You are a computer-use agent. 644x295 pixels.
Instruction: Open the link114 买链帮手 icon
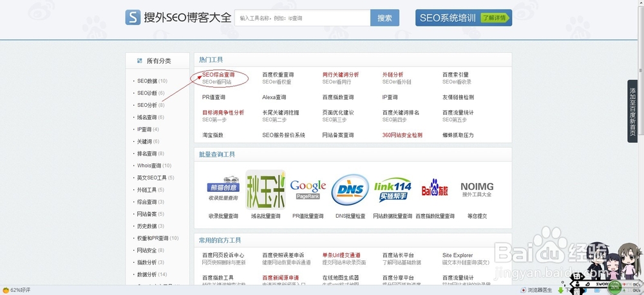392,189
